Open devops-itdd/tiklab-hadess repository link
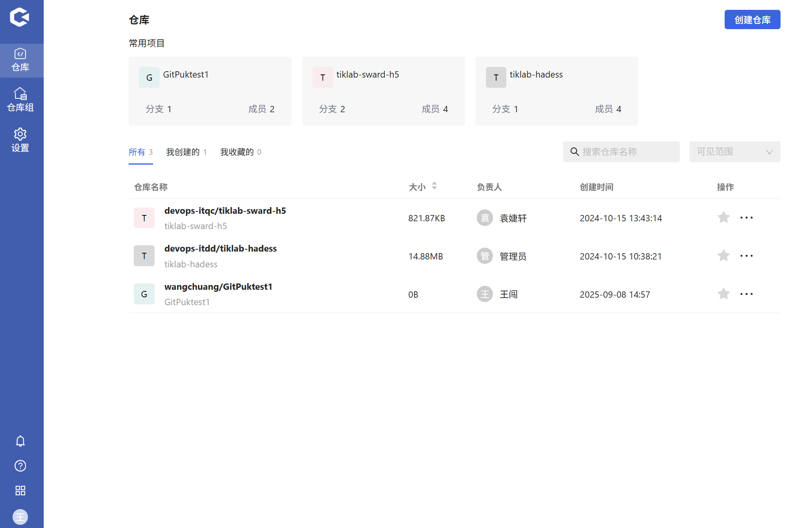The height and width of the screenshot is (528, 812). point(220,248)
